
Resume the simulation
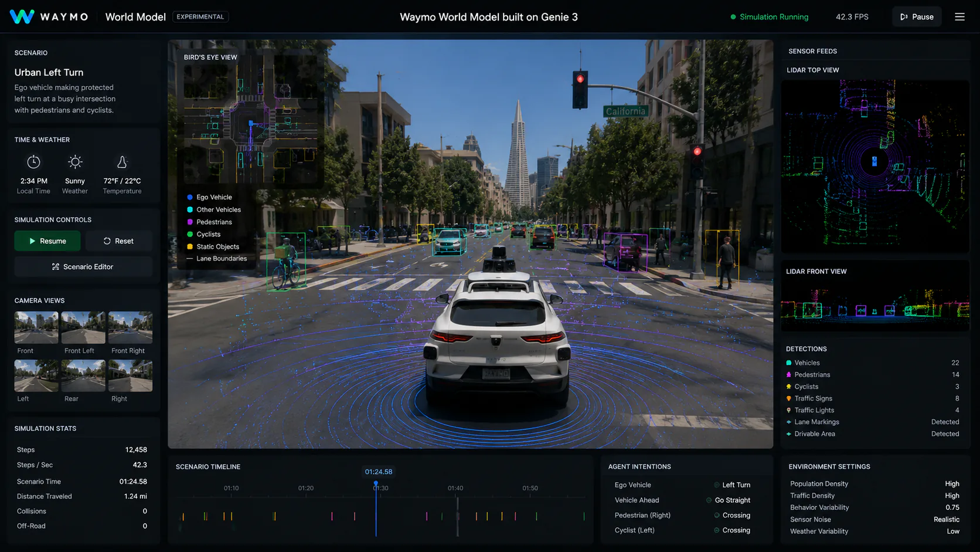click(x=47, y=241)
